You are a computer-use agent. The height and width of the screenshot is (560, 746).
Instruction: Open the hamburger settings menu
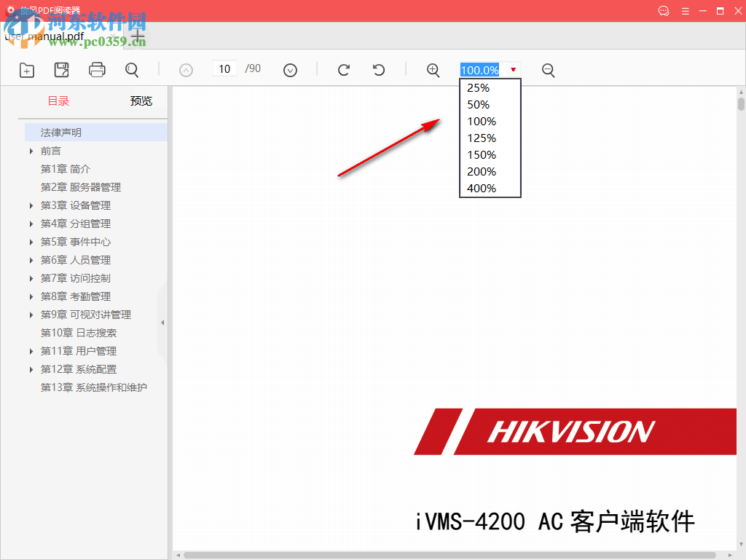point(686,11)
